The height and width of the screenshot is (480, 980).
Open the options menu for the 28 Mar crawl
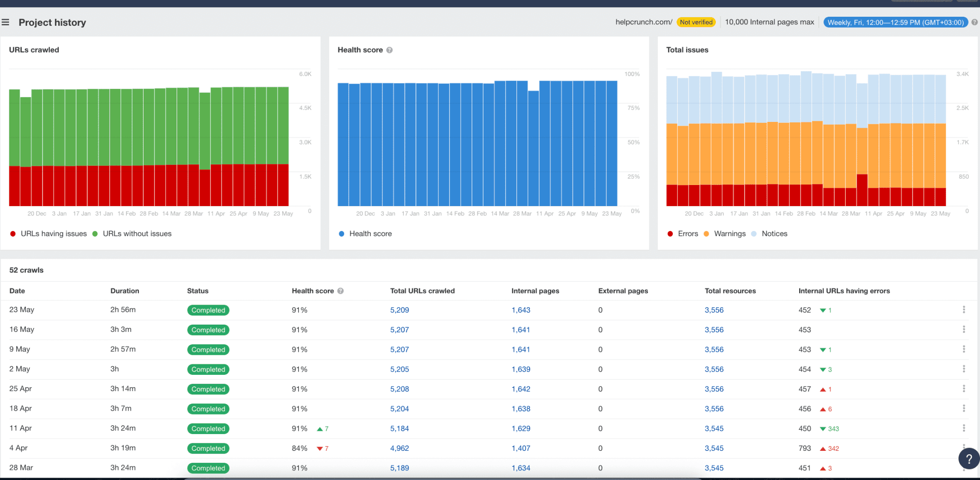(964, 468)
